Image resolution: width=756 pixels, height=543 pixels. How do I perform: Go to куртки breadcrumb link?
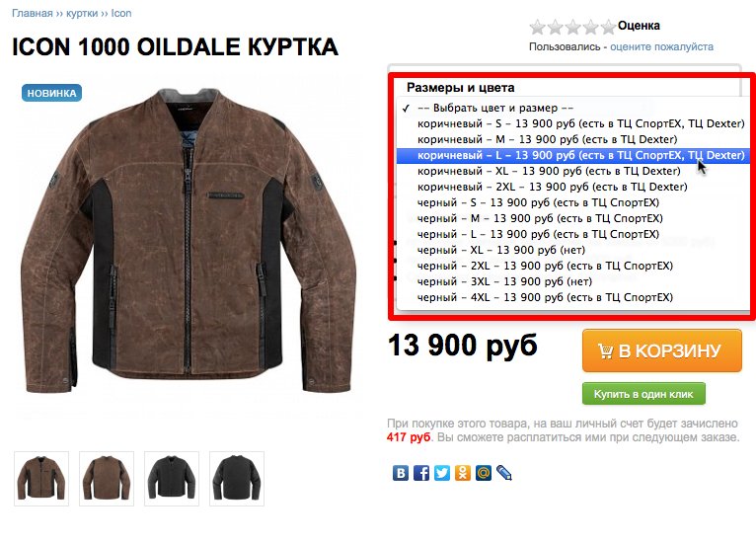point(82,13)
